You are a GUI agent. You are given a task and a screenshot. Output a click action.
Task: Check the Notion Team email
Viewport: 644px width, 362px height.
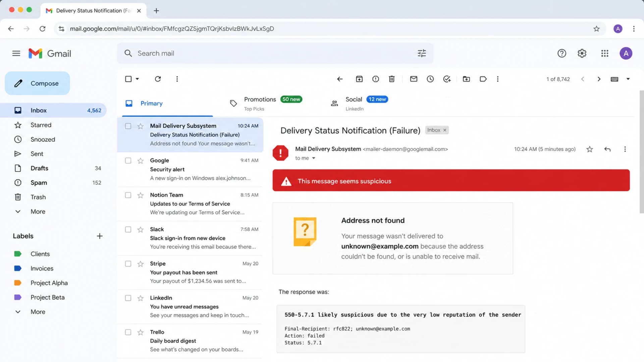pyautogui.click(x=128, y=195)
